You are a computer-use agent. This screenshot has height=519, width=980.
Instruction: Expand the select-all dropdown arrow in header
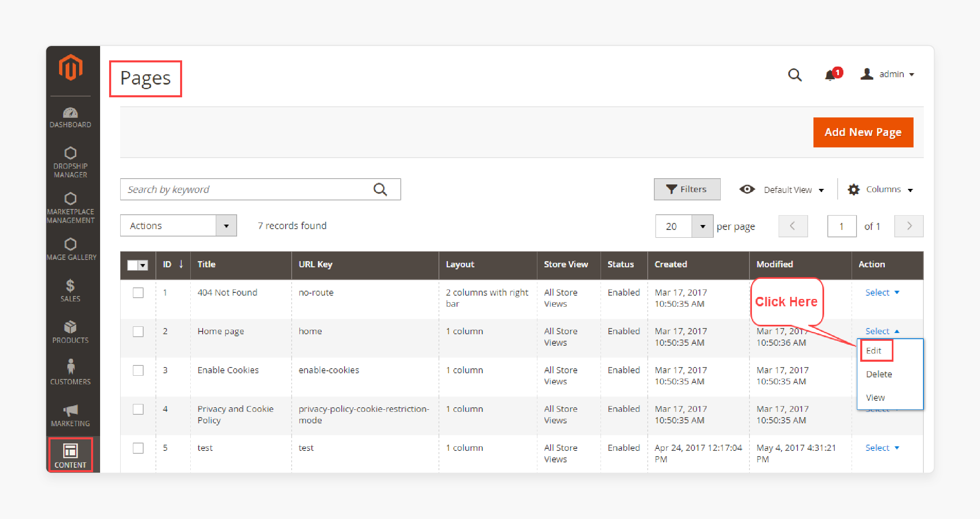(143, 265)
